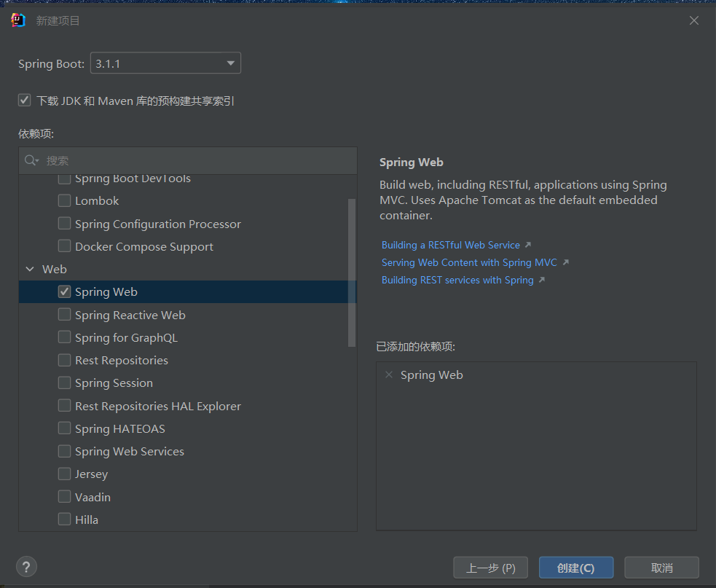Image resolution: width=716 pixels, height=588 pixels.
Task: Open Building a RESTful Web Service link
Action: tap(451, 245)
